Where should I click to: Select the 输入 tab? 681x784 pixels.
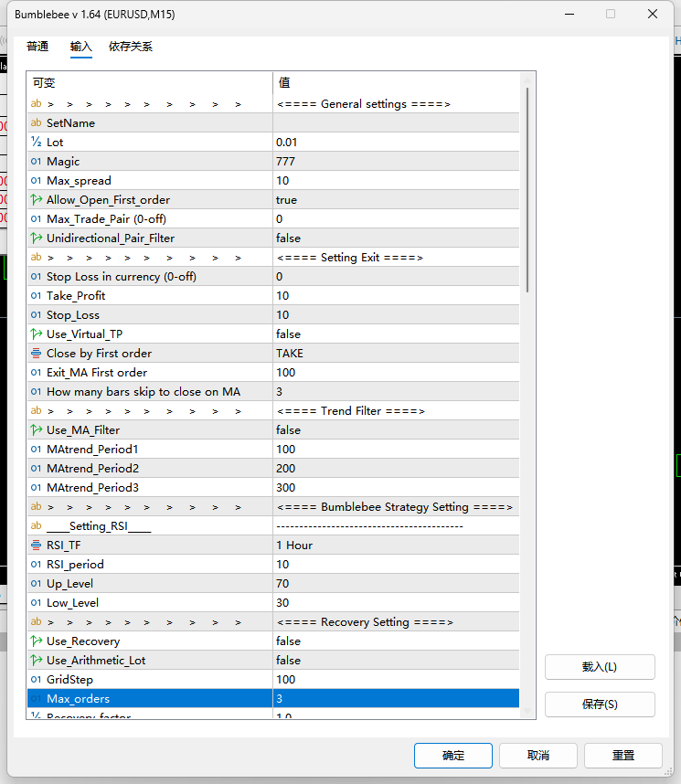(x=81, y=47)
